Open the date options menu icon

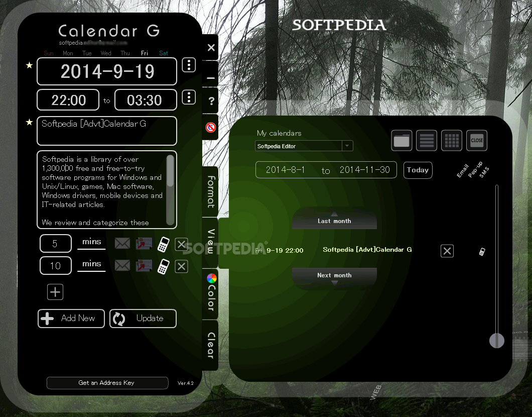(x=189, y=65)
